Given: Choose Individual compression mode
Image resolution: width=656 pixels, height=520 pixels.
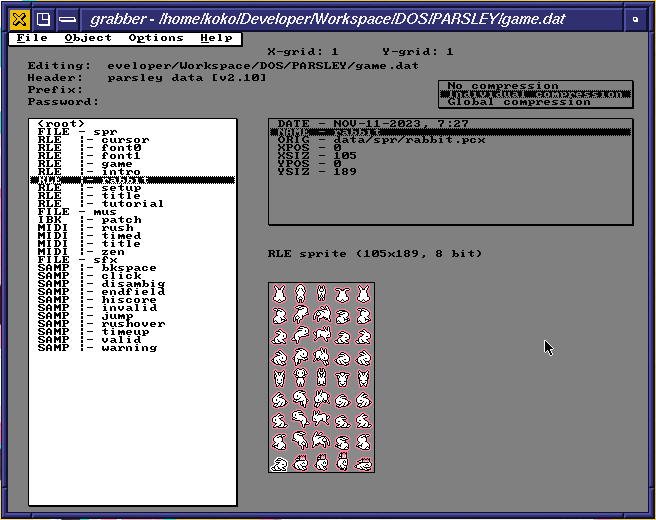Looking at the screenshot, I should (x=535, y=94).
